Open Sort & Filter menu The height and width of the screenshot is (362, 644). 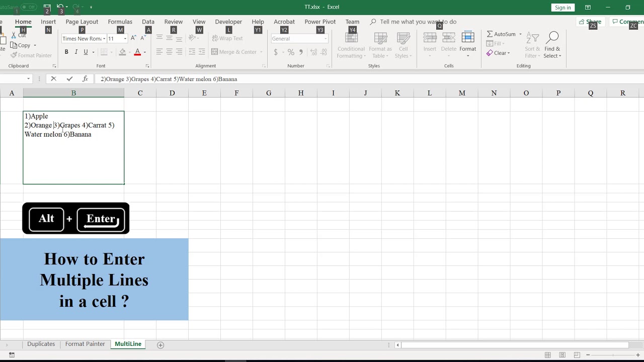pyautogui.click(x=532, y=45)
